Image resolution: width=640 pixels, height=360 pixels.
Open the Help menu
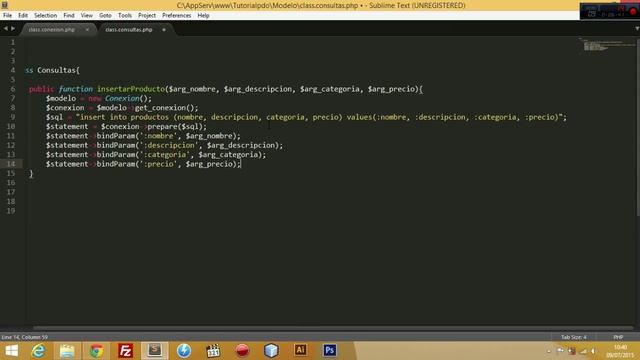coord(203,16)
